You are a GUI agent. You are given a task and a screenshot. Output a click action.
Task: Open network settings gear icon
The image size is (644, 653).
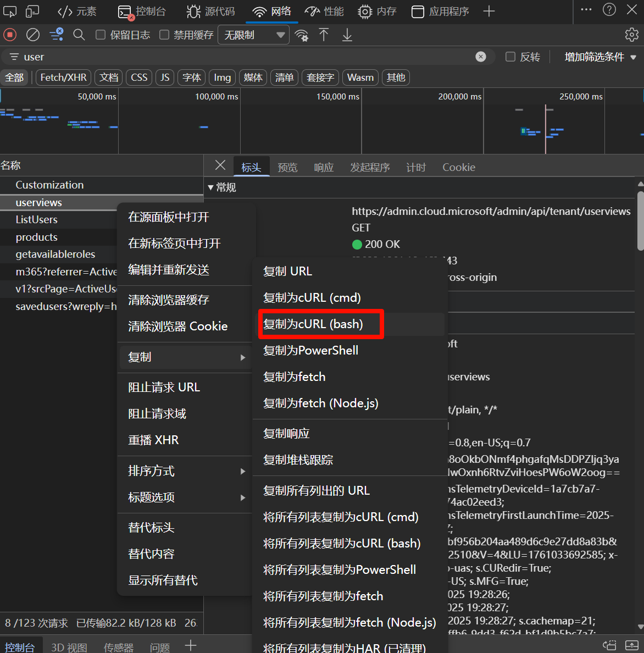click(631, 35)
